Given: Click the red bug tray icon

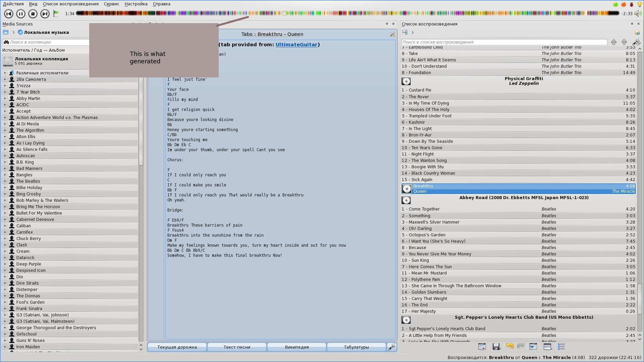Looking at the screenshot, I should 632,4.
